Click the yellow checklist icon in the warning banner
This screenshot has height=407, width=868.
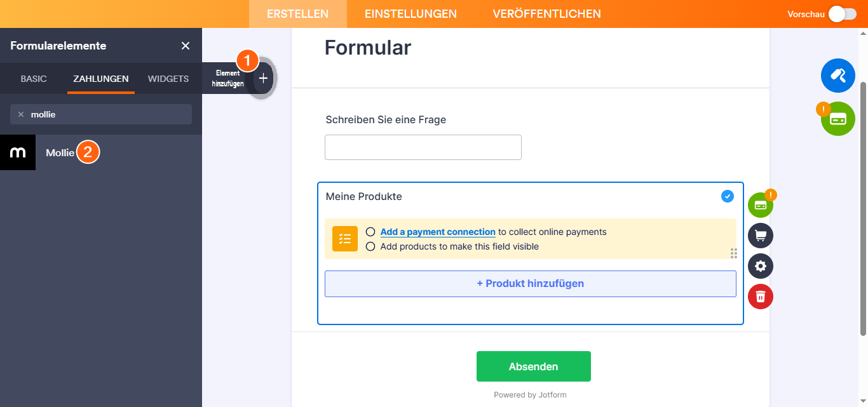click(x=344, y=239)
